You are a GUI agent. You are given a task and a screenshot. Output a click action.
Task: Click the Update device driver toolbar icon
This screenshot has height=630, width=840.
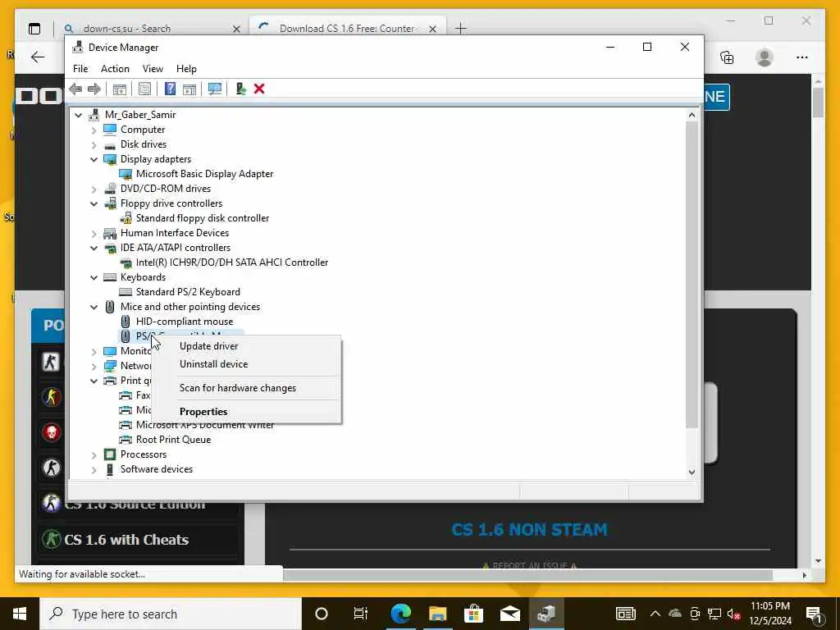tap(240, 89)
